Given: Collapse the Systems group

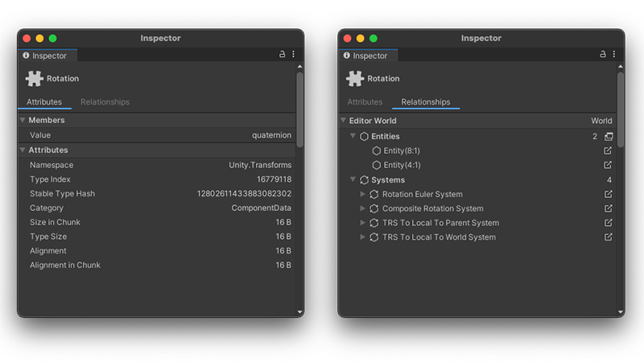Looking at the screenshot, I should (353, 180).
